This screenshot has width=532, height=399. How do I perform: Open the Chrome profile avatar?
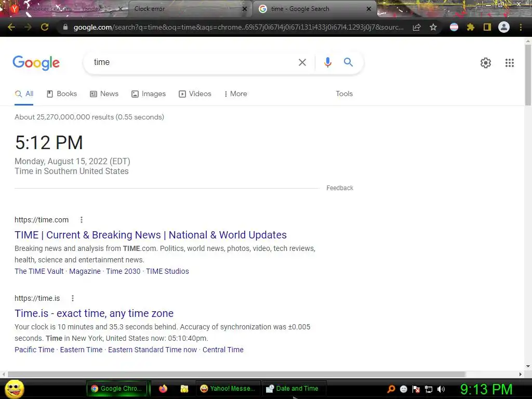[504, 27]
